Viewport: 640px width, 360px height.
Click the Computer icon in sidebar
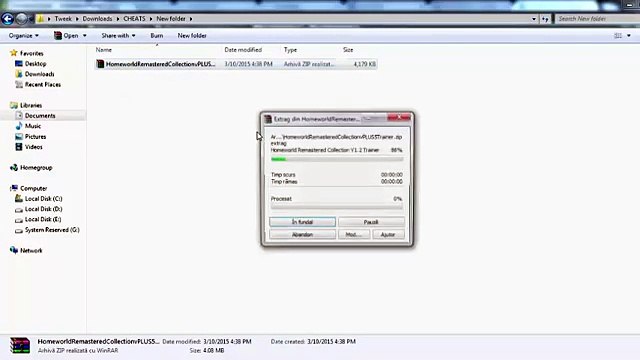(x=14, y=188)
